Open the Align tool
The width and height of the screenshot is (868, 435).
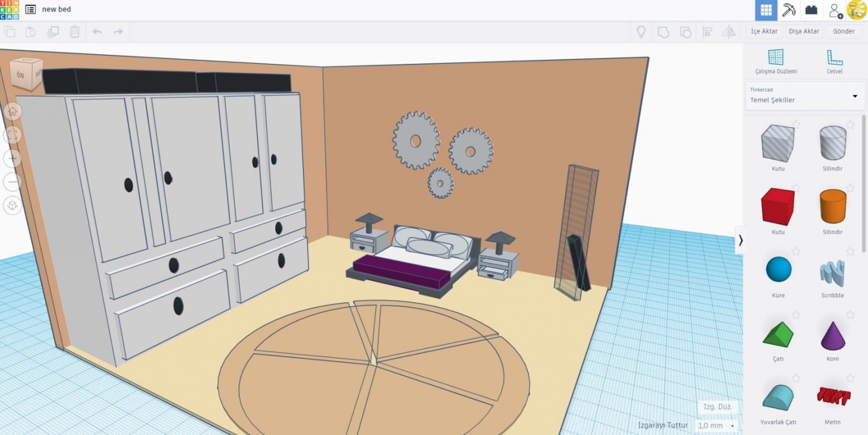(708, 33)
